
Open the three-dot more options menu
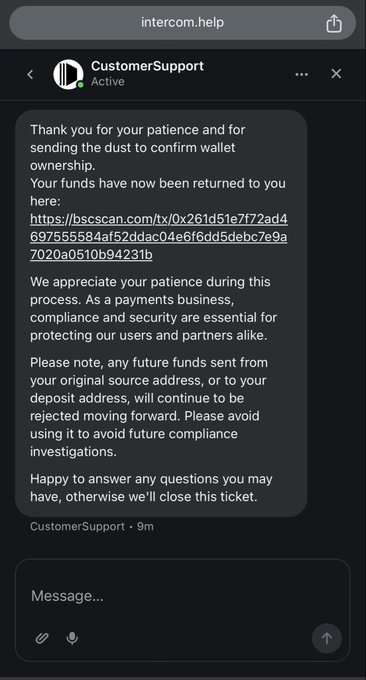(x=301, y=75)
